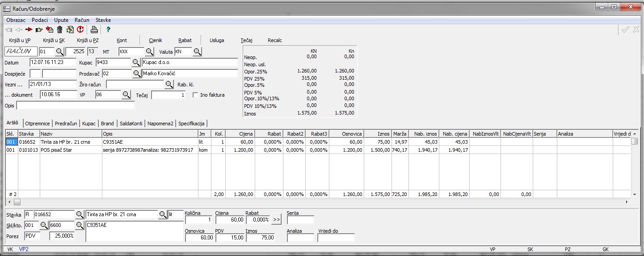Open Stavka lookup next to 016652

[x=80, y=214]
